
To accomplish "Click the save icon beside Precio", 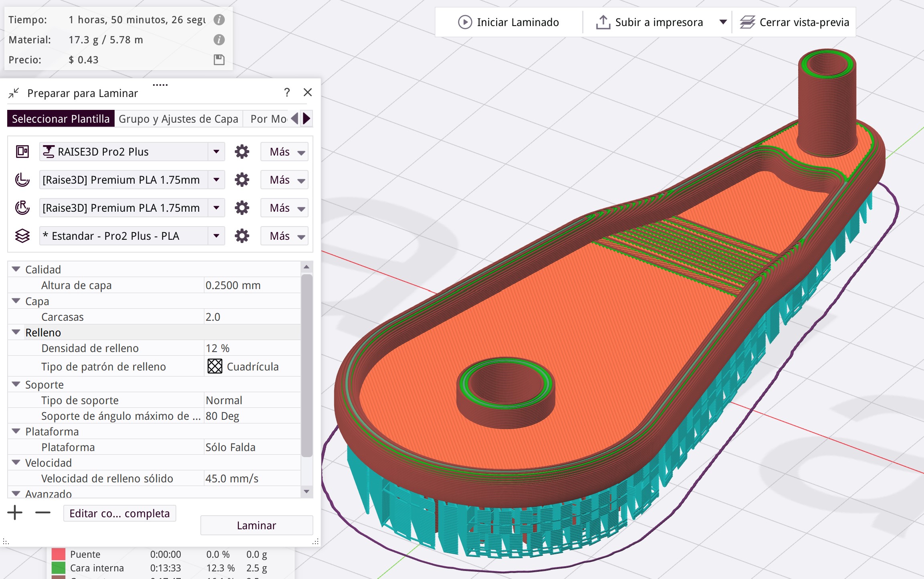I will 219,60.
